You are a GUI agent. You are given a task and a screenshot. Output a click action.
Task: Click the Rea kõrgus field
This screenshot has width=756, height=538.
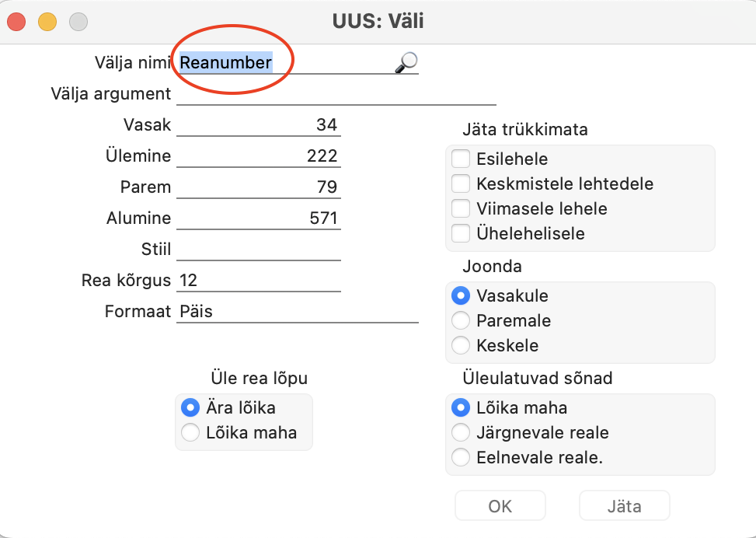259,281
